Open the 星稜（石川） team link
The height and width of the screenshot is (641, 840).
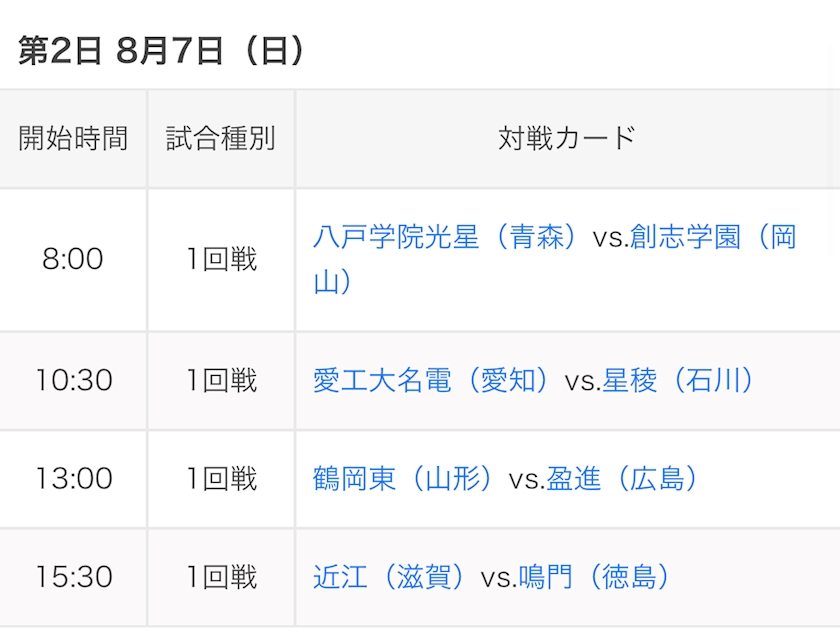coord(681,381)
